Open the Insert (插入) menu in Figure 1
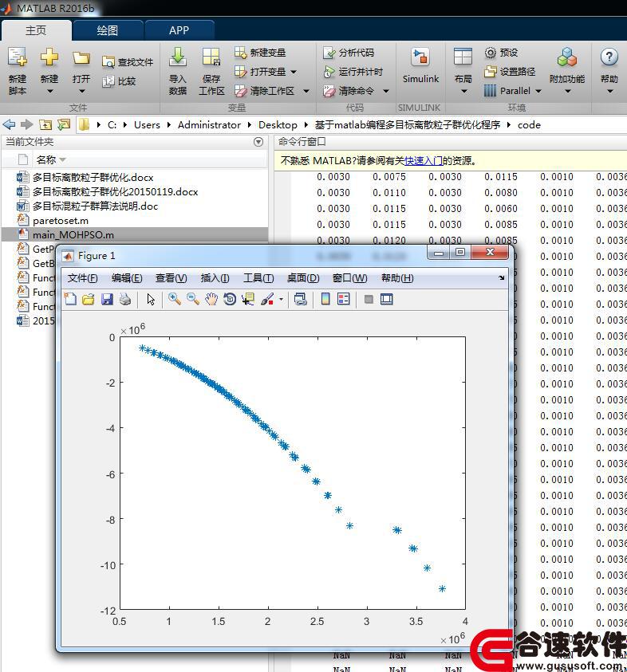The height and width of the screenshot is (672, 627). click(215, 278)
